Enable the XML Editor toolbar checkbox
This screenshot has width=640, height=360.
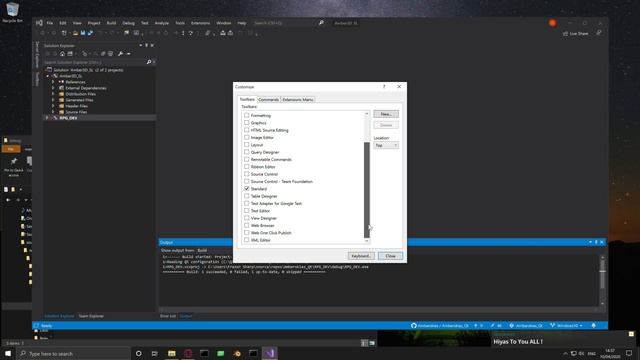[247, 240]
